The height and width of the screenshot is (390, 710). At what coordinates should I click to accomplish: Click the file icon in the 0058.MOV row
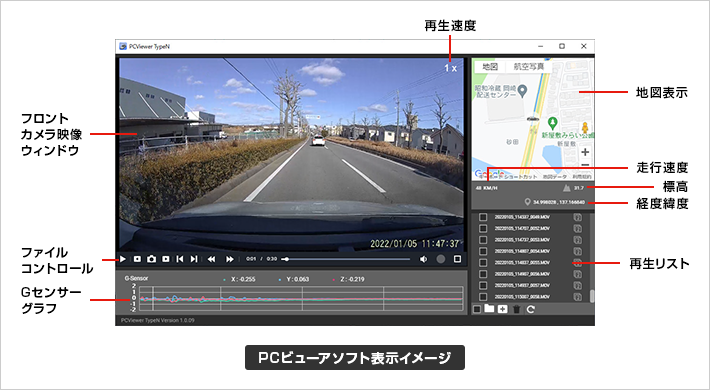pos(577,297)
